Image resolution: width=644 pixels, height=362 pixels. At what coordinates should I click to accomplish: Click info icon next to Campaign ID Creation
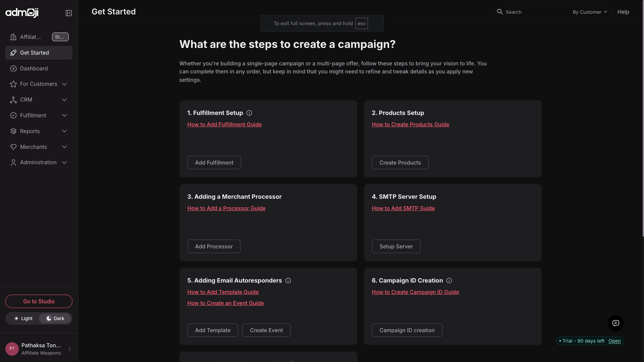coord(449,281)
